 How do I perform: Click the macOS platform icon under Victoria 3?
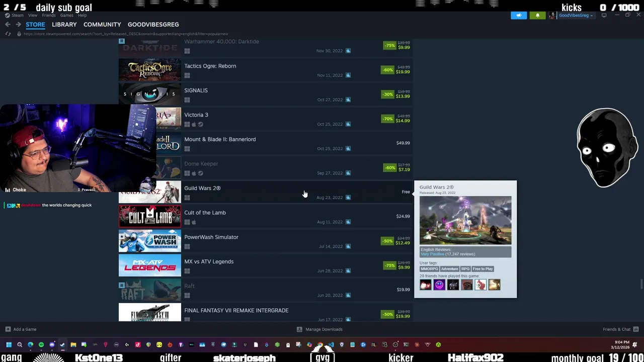pyautogui.click(x=194, y=124)
